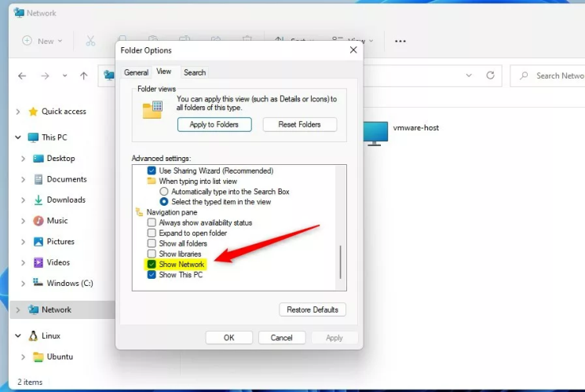The height and width of the screenshot is (392, 585).
Task: Close the Folder Options dialog
Action: (x=353, y=50)
